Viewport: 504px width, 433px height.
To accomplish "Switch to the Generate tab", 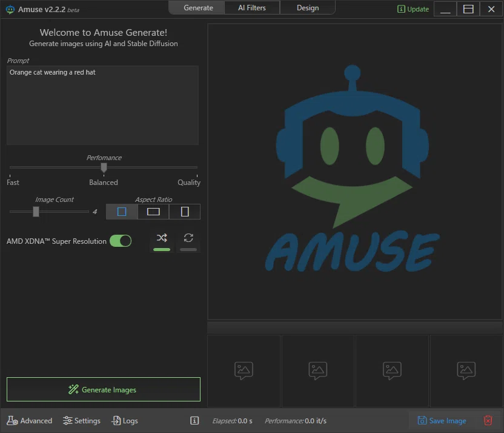I will (198, 8).
